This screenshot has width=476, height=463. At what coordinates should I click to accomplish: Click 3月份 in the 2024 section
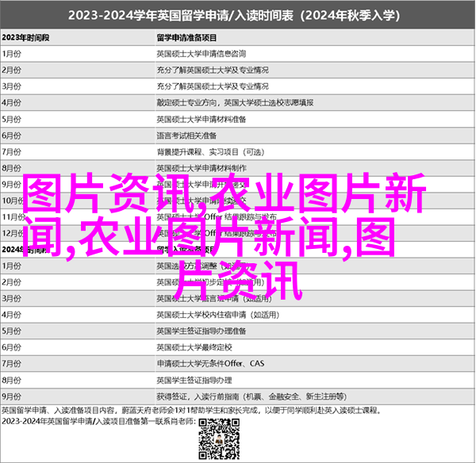[x=12, y=299]
